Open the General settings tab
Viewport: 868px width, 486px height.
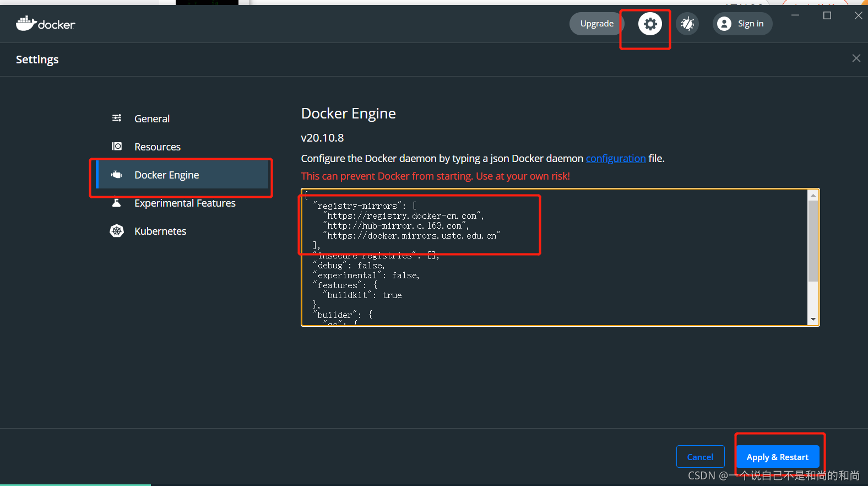coord(182,118)
